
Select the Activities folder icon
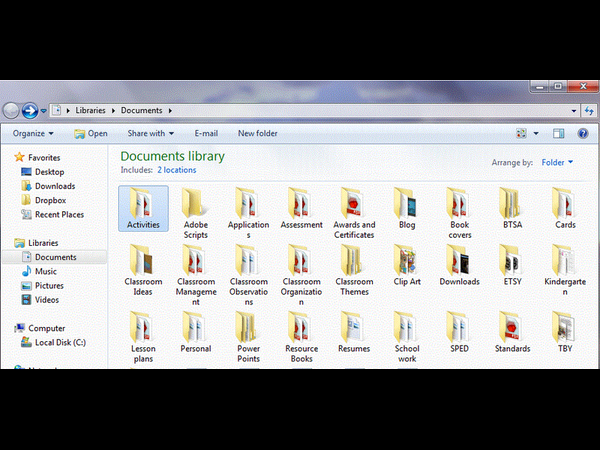click(143, 205)
